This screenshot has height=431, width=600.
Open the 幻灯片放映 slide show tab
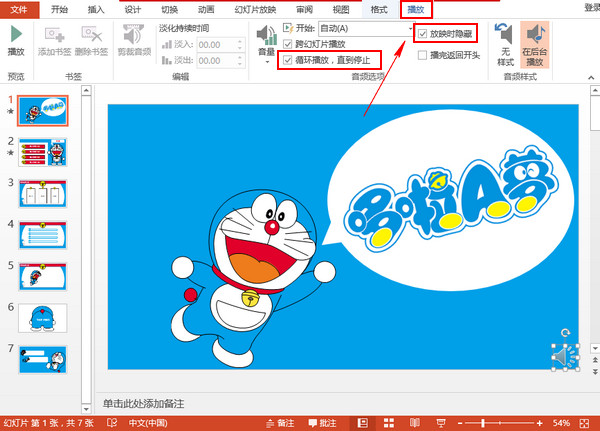coord(255,10)
